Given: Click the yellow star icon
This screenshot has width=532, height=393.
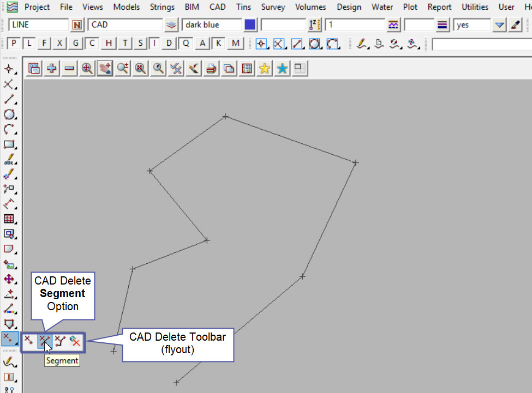Looking at the screenshot, I should 264,69.
